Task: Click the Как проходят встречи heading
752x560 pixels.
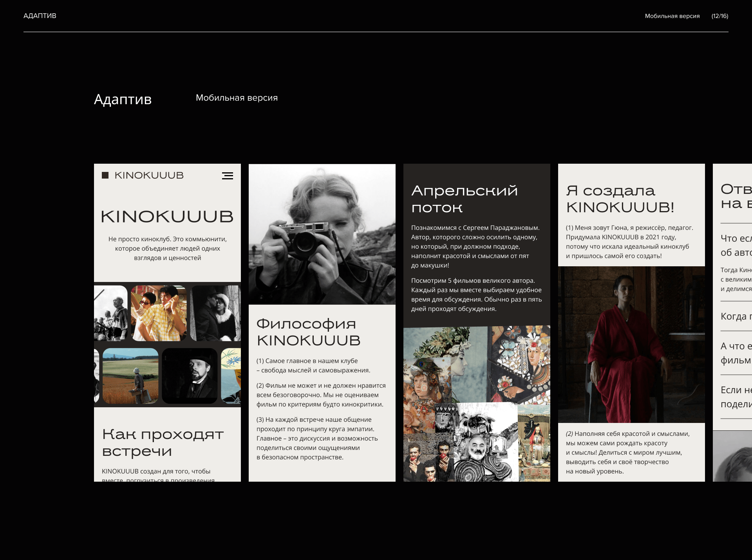Action: point(163,443)
